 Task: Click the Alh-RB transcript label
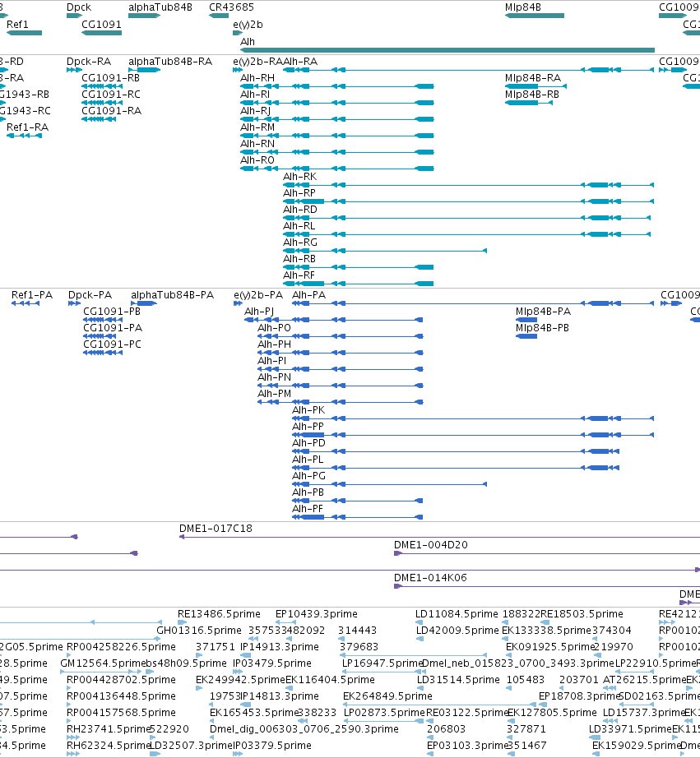pos(299,259)
